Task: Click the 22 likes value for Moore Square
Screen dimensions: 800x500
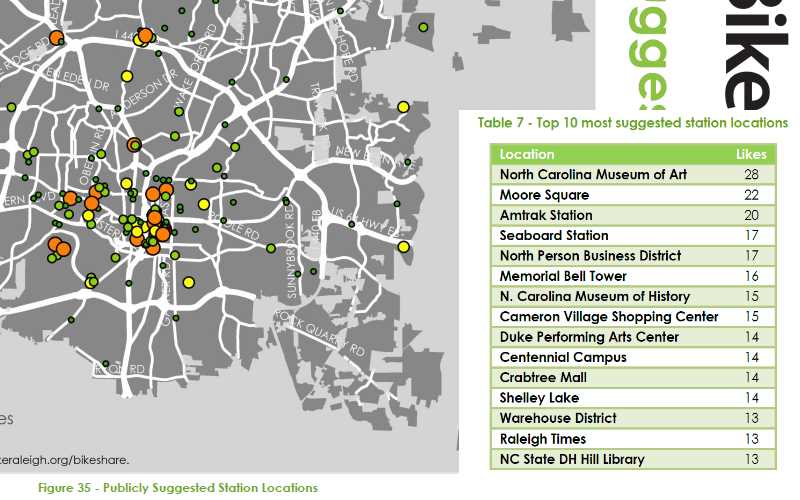Action: [x=752, y=195]
